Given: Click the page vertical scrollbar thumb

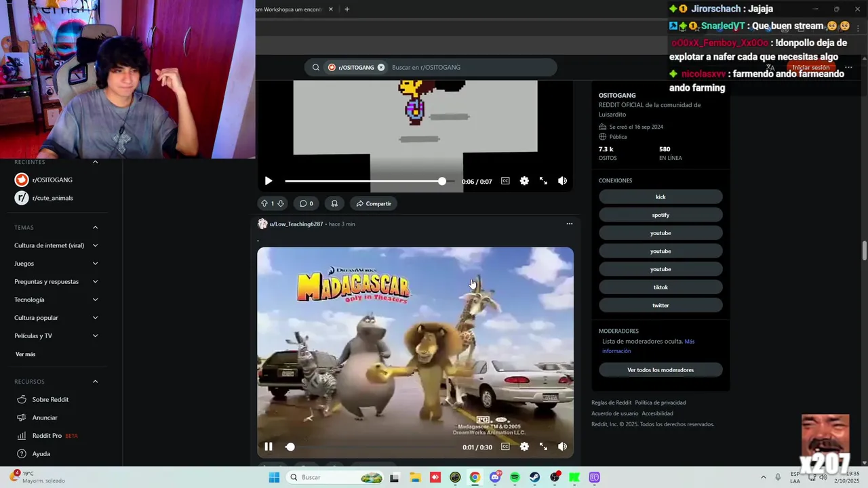Looking at the screenshot, I should (x=865, y=250).
